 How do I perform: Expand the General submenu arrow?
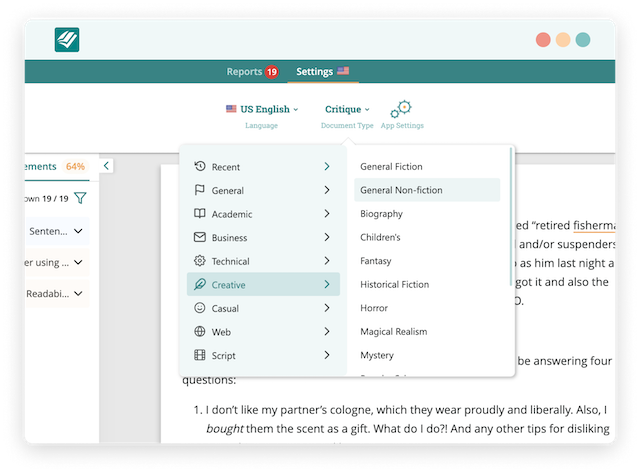327,190
